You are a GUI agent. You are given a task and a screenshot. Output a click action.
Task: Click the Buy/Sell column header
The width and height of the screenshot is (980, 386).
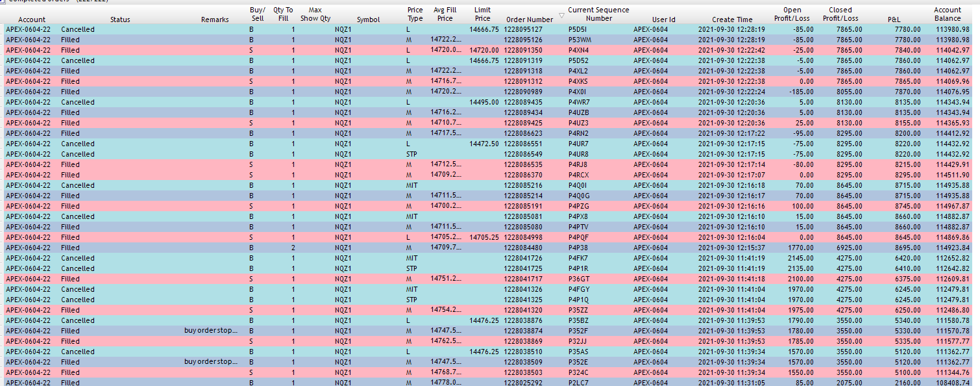257,14
